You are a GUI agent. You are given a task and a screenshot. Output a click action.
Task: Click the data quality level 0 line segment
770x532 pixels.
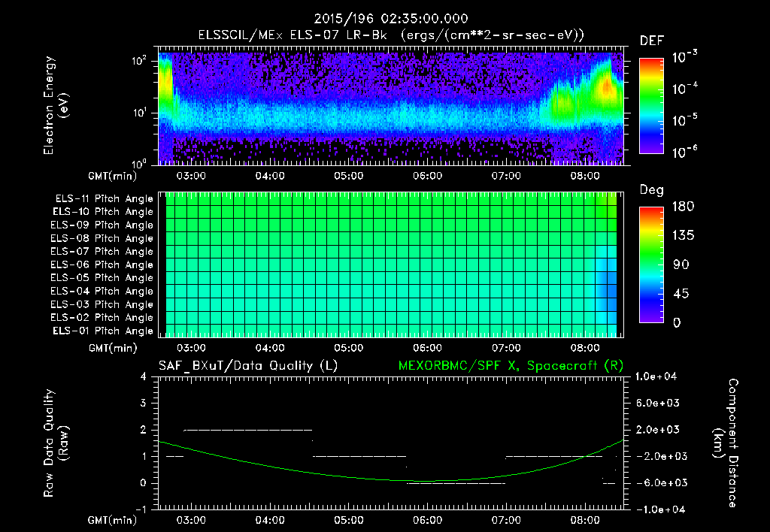[456, 483]
